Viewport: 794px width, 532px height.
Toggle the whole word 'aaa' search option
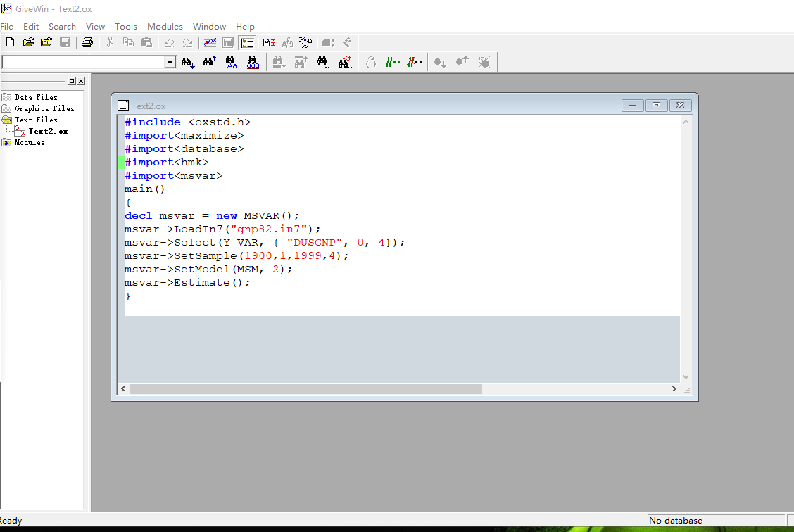[253, 63]
